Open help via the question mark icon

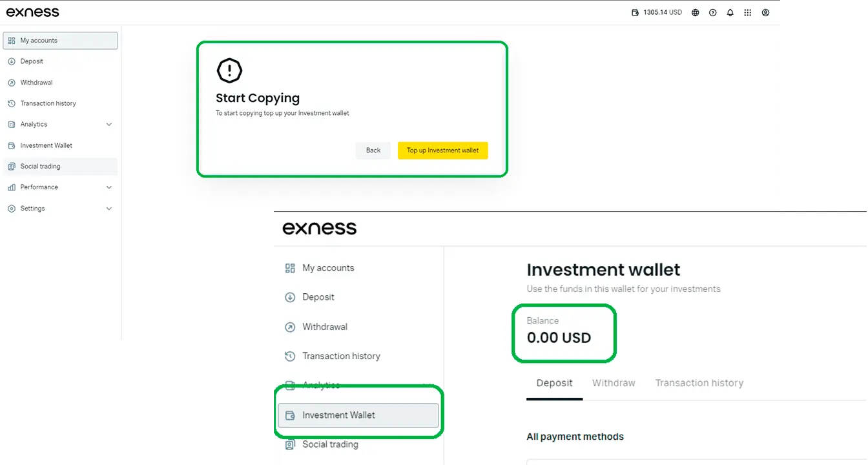(x=712, y=12)
